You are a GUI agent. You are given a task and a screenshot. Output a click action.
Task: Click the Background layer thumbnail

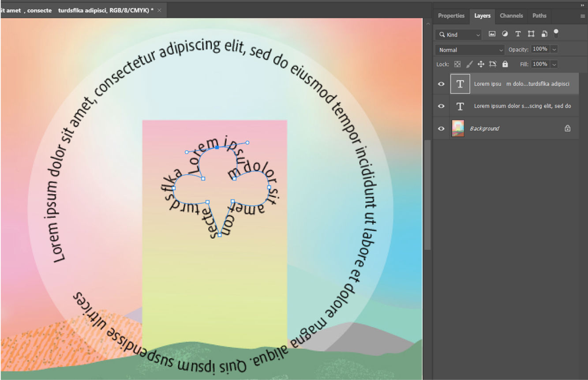(x=458, y=128)
